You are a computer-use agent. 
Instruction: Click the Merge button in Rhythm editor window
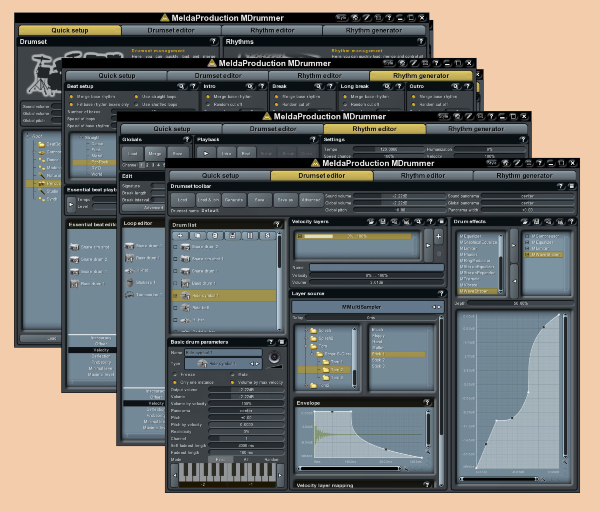coord(155,153)
